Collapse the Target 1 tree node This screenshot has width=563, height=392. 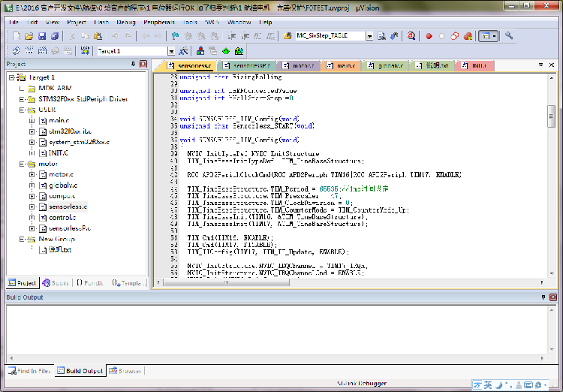click(11, 77)
